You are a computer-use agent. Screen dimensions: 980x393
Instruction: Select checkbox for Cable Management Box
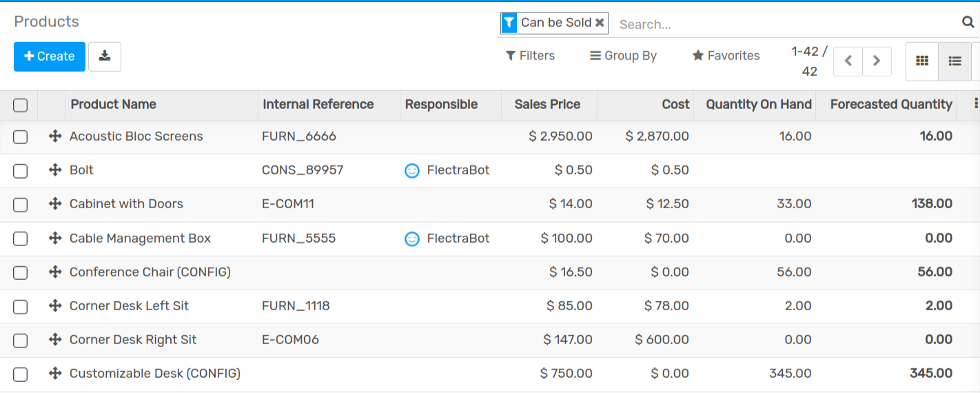pos(21,239)
